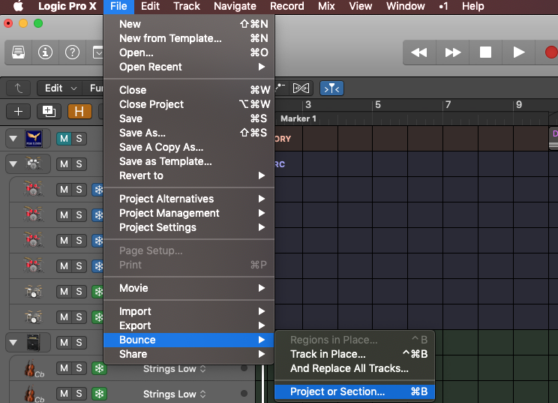
Task: Choose Open in the File menu
Action: coord(189,53)
